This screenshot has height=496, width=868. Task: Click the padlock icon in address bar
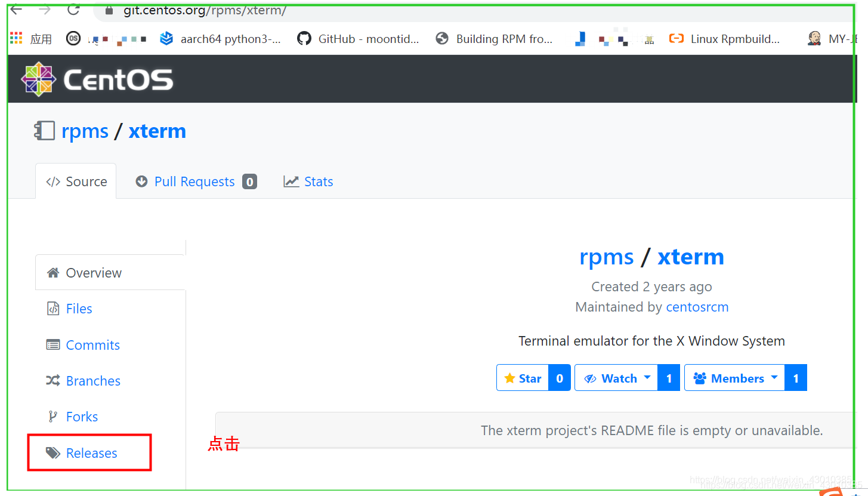109,10
